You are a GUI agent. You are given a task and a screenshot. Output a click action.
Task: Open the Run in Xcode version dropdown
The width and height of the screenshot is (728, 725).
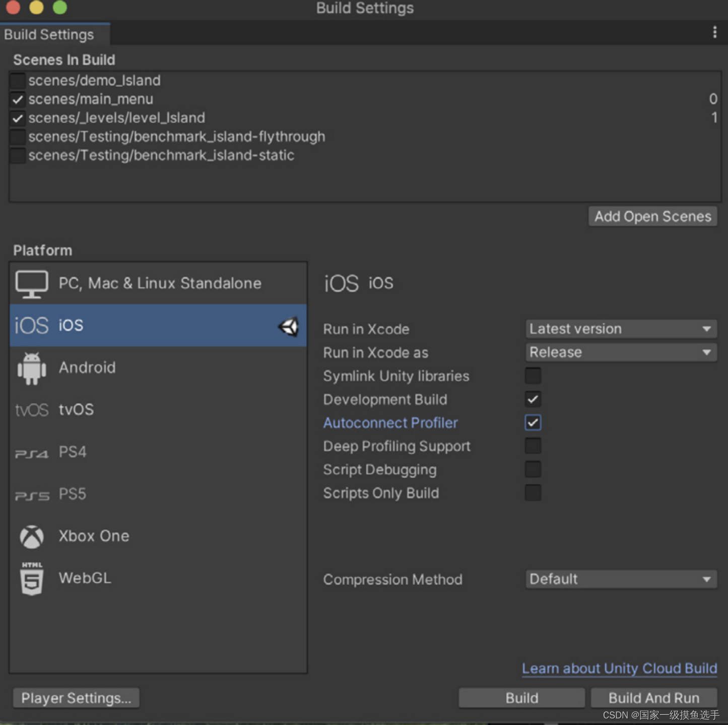pos(621,329)
